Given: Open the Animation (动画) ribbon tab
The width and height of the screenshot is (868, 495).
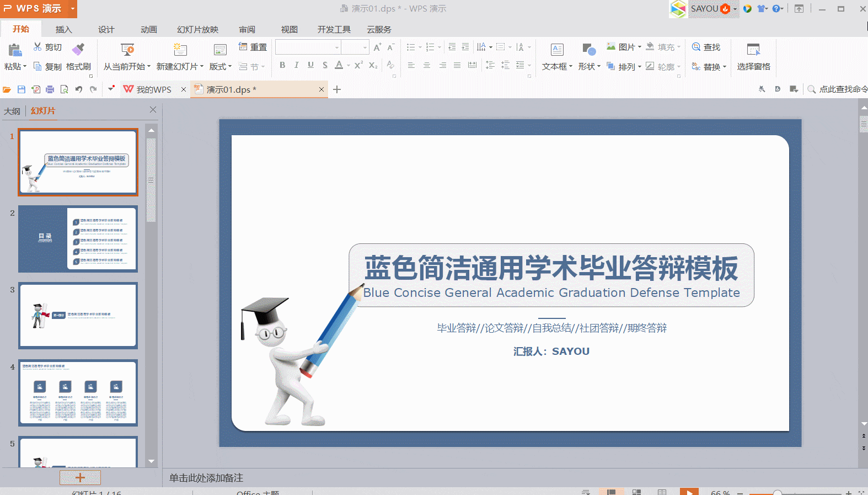Looking at the screenshot, I should [x=149, y=29].
